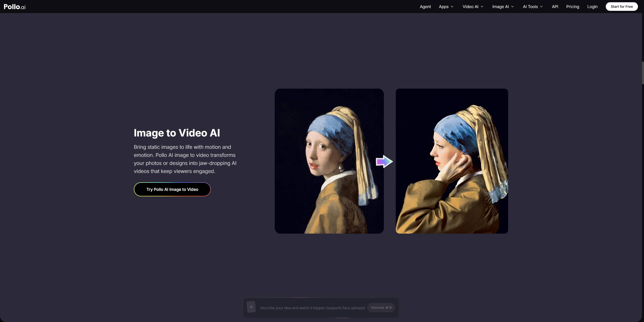
Task: Focus the 'Describe your idea' prompt field
Action: [x=312, y=308]
